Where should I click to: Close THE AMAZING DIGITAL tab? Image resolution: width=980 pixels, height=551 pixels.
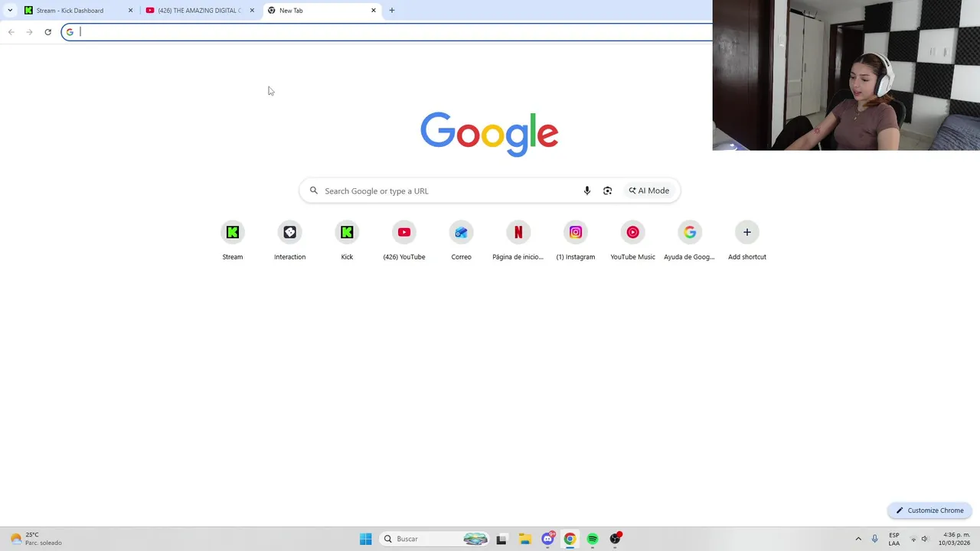252,10
